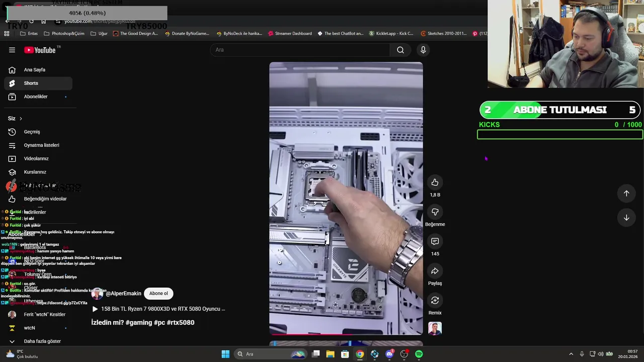The height and width of the screenshot is (362, 644).
Task: Open Kicklet.app bookmark
Action: click(x=391, y=34)
